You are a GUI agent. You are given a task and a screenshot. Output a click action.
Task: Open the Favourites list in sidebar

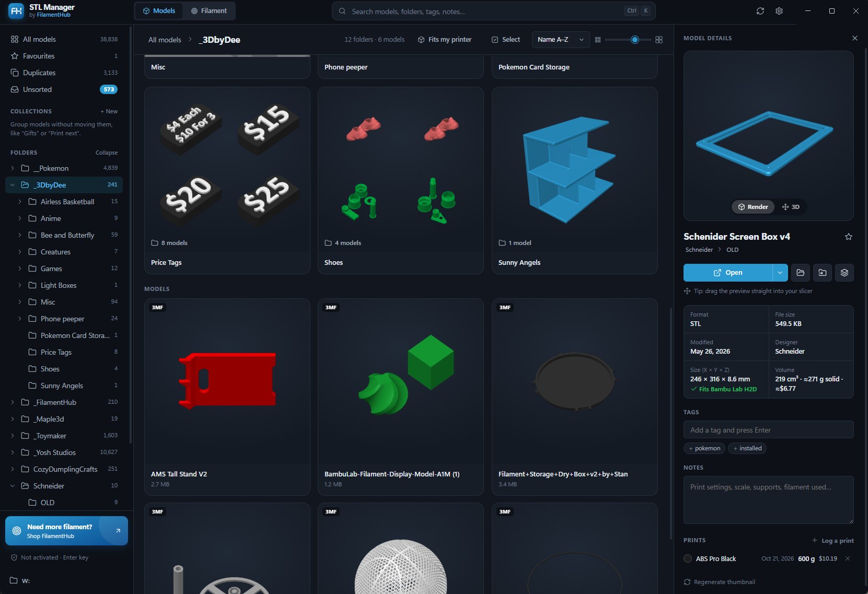click(64, 56)
